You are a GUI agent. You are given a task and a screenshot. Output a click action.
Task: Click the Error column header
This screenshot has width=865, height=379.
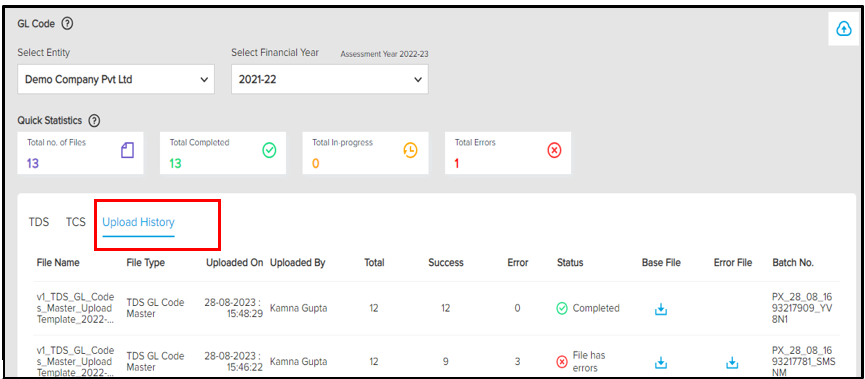[517, 263]
